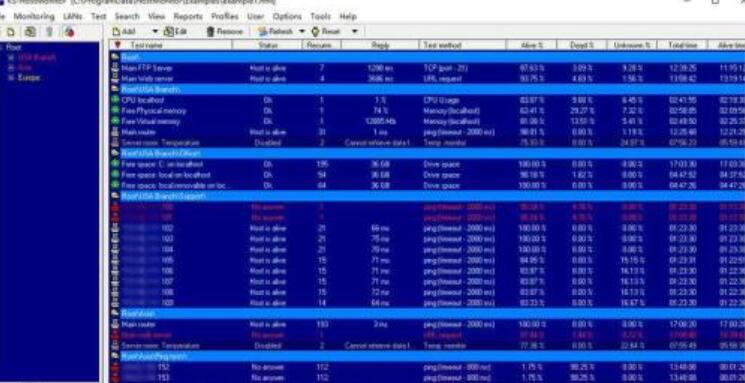This screenshot has width=745, height=383.
Task: Click the red marker icon in header row
Action: (117, 45)
